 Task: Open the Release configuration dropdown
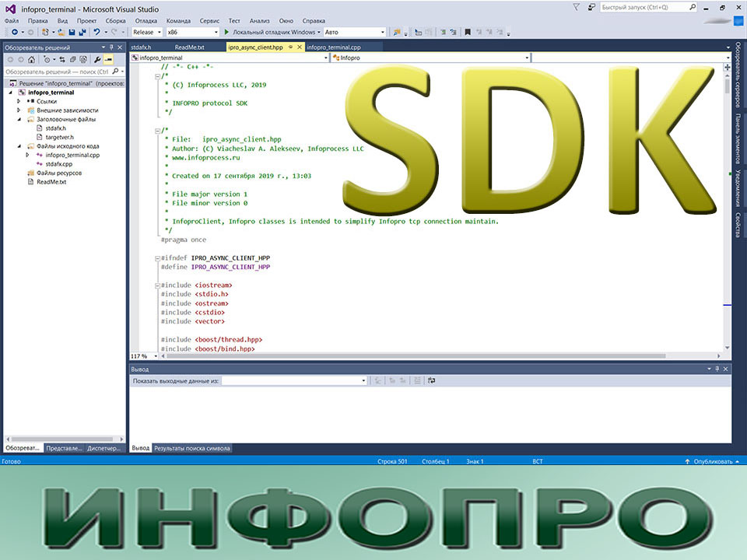pos(147,32)
